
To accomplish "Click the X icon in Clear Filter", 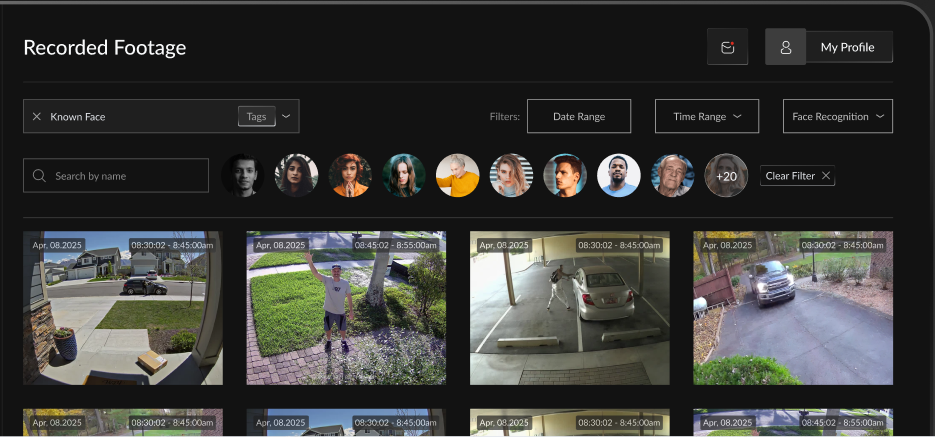I will (825, 176).
